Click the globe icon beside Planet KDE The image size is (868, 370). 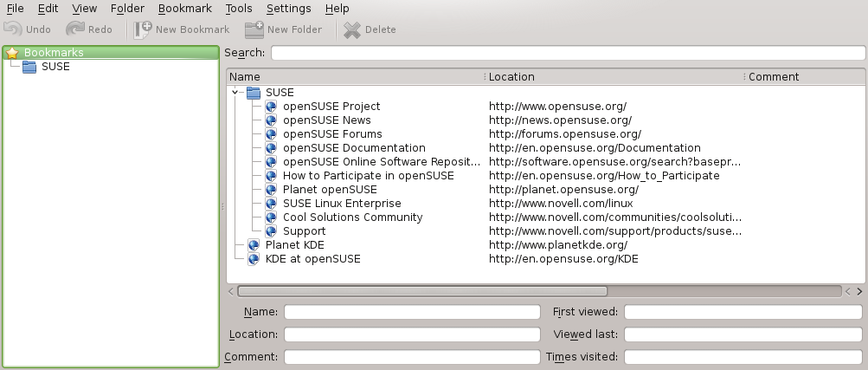(254, 245)
